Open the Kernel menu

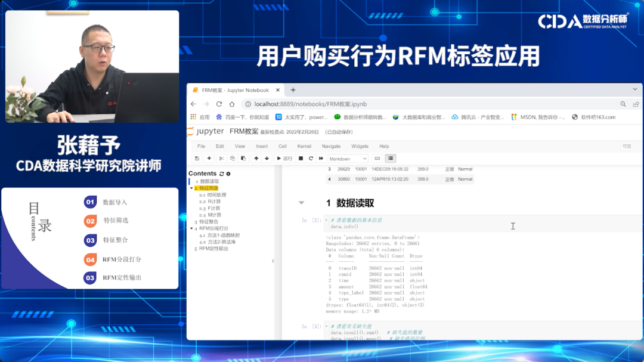coord(304,146)
